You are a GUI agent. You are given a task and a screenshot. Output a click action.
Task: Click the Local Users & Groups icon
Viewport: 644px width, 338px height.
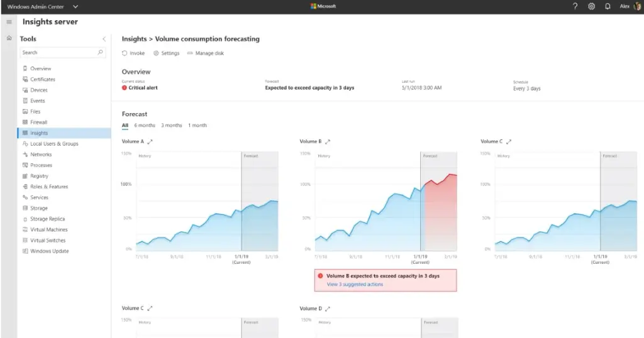[x=25, y=144]
